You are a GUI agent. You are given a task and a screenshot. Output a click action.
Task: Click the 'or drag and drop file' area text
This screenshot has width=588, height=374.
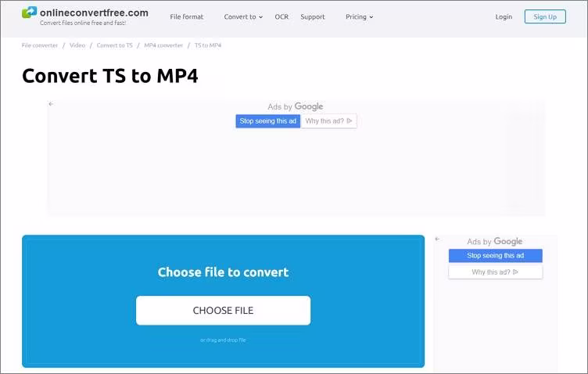(223, 340)
